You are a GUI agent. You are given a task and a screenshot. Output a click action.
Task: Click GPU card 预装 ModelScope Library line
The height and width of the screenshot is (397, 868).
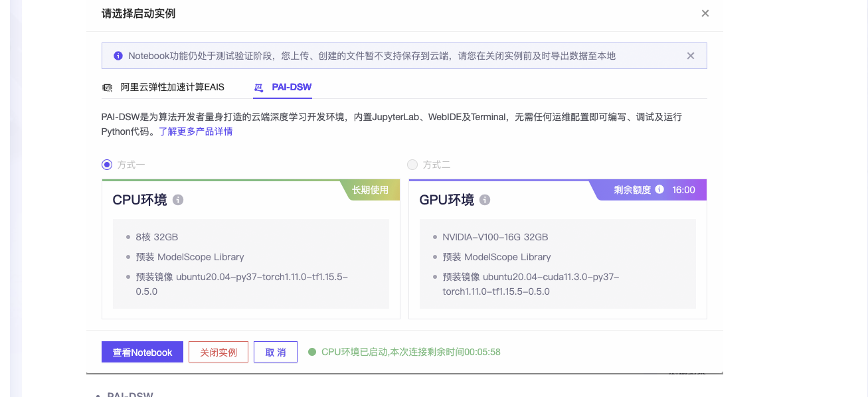(x=497, y=257)
